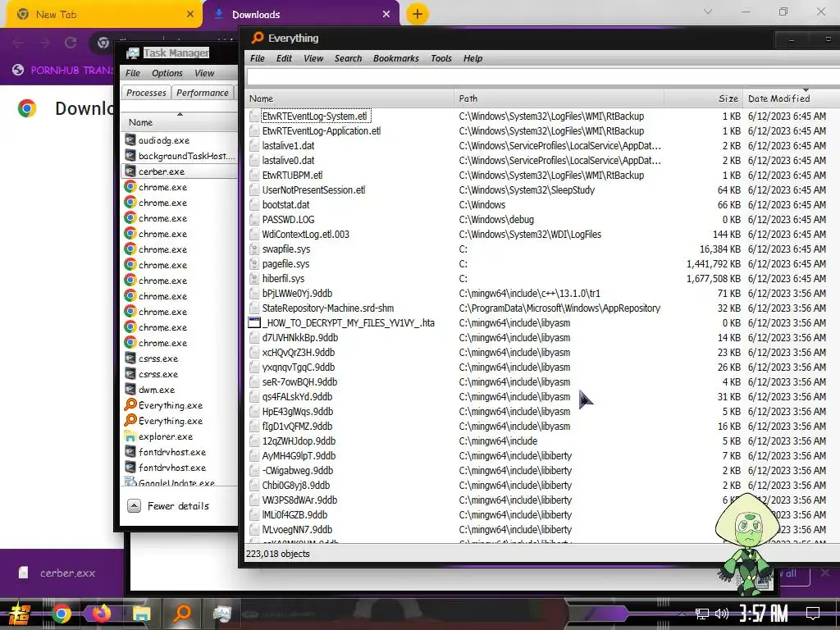Screen dimensions: 840x630
Task: Open the Help menu in Everything
Action: (472, 58)
